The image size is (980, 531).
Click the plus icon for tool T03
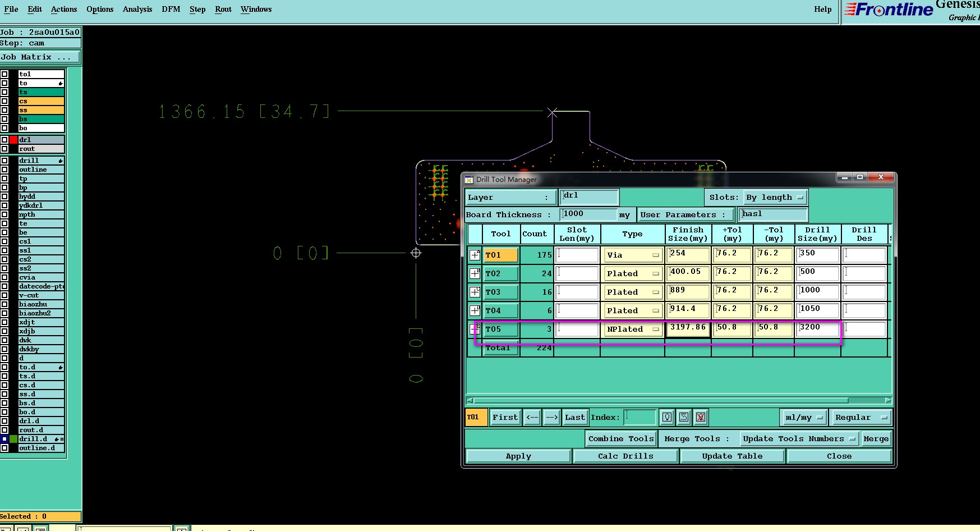click(x=475, y=292)
